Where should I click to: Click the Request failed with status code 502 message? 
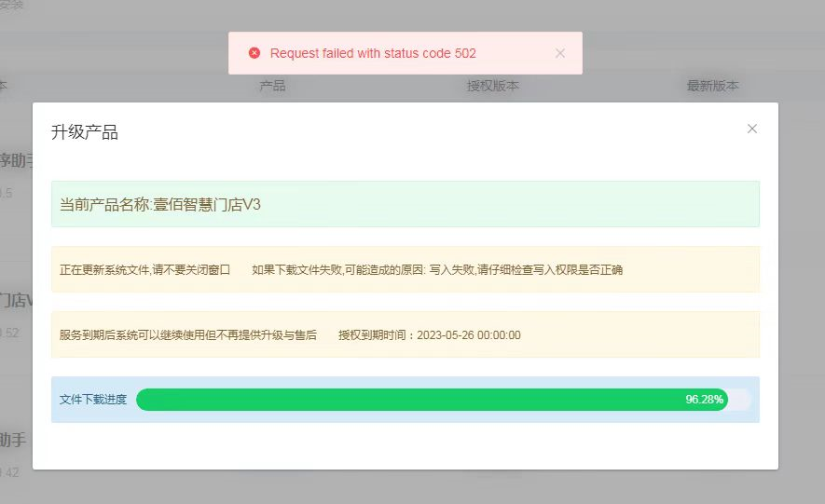click(373, 53)
